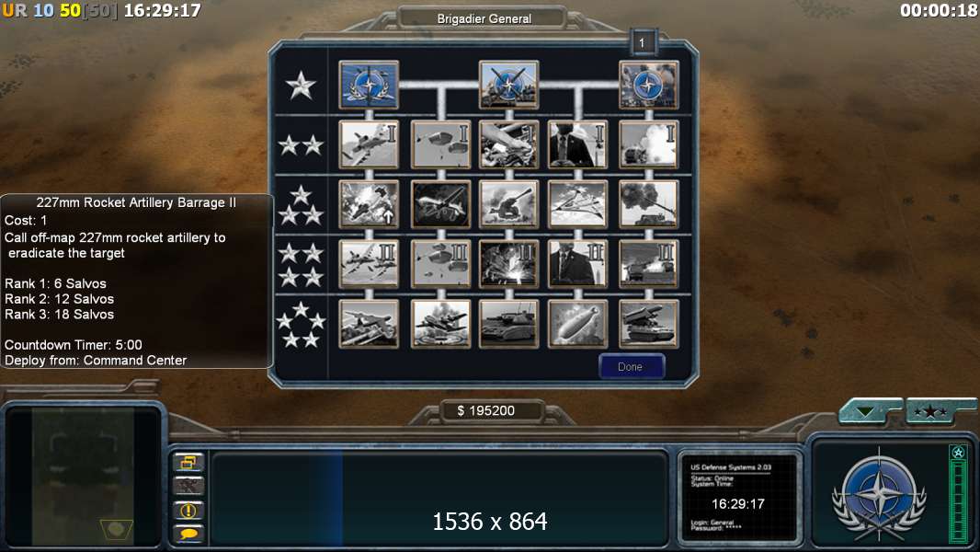Pick the wrench repair level I power

click(x=508, y=145)
